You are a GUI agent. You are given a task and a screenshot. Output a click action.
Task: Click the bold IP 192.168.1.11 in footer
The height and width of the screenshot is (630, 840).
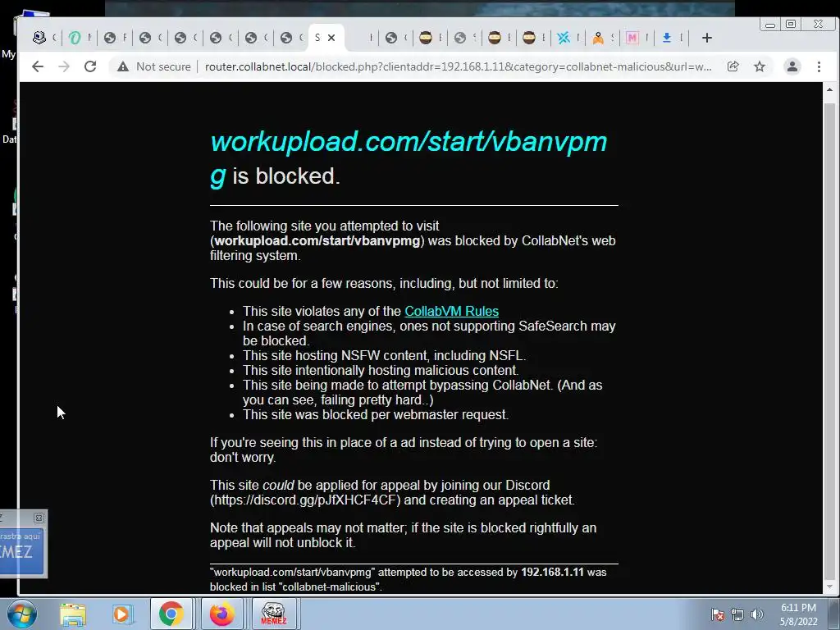[x=552, y=572]
